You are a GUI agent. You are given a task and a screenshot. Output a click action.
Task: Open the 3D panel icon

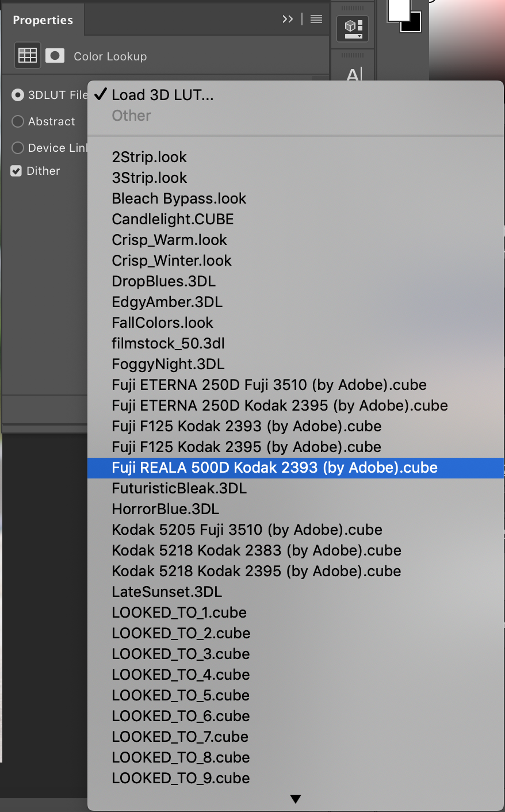[x=353, y=27]
